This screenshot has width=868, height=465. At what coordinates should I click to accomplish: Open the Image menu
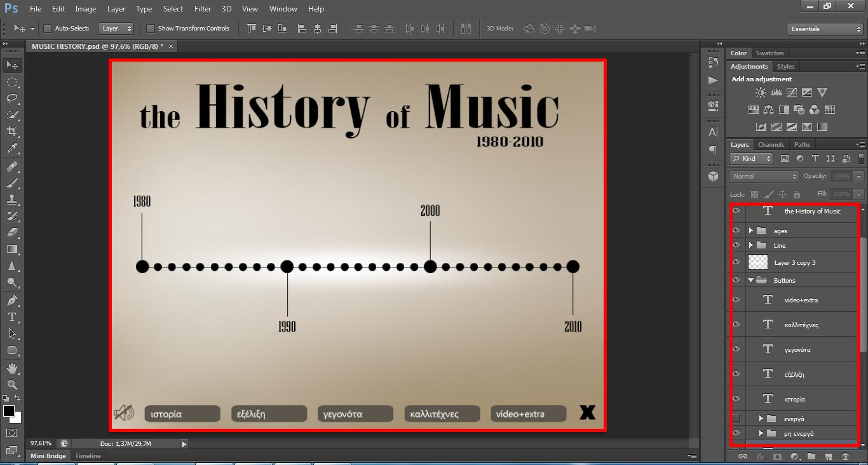[x=86, y=9]
